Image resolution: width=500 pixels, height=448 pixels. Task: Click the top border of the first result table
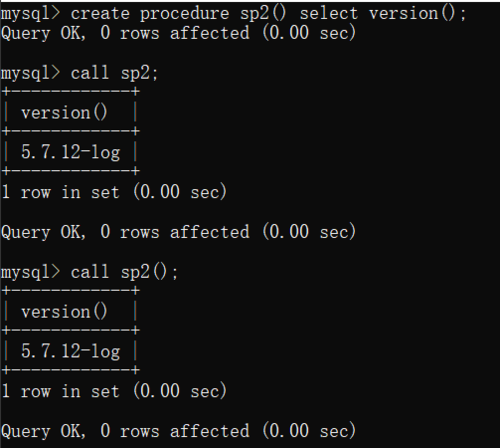click(x=71, y=91)
